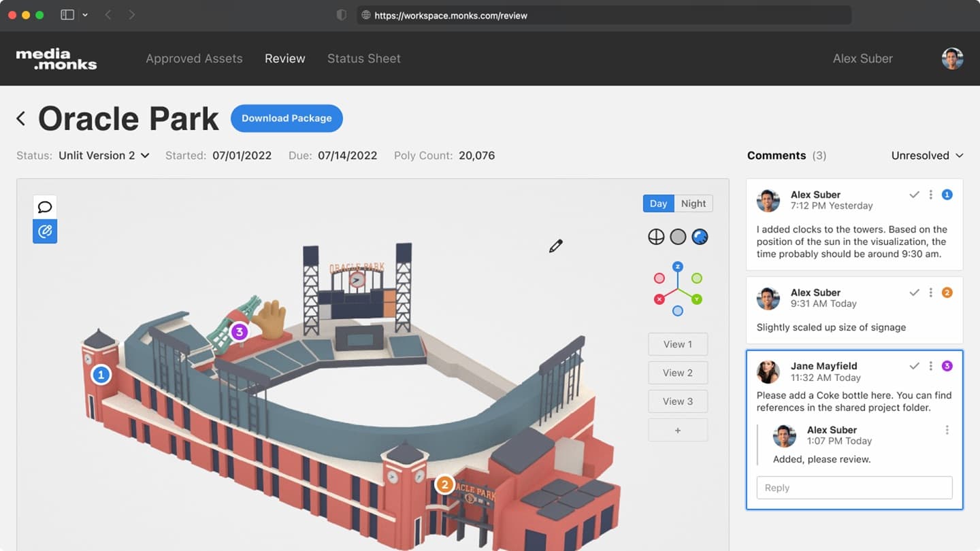Click the hollow pink axis circle
Screen dimensions: 980x551
pyautogui.click(x=659, y=278)
